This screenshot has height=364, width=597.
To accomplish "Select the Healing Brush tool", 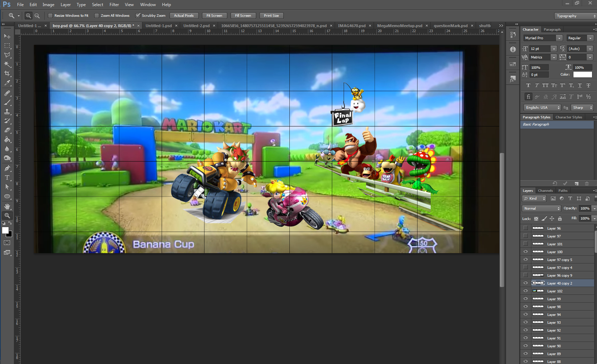I will [x=7, y=93].
